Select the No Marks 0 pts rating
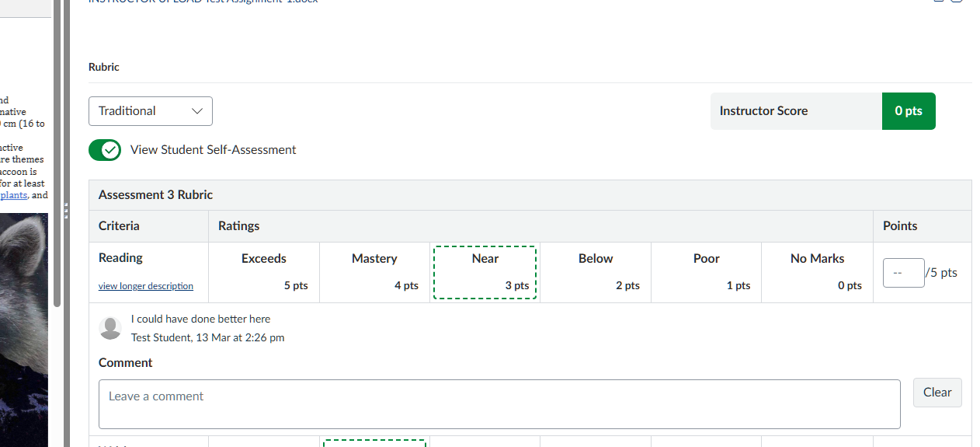 [817, 272]
